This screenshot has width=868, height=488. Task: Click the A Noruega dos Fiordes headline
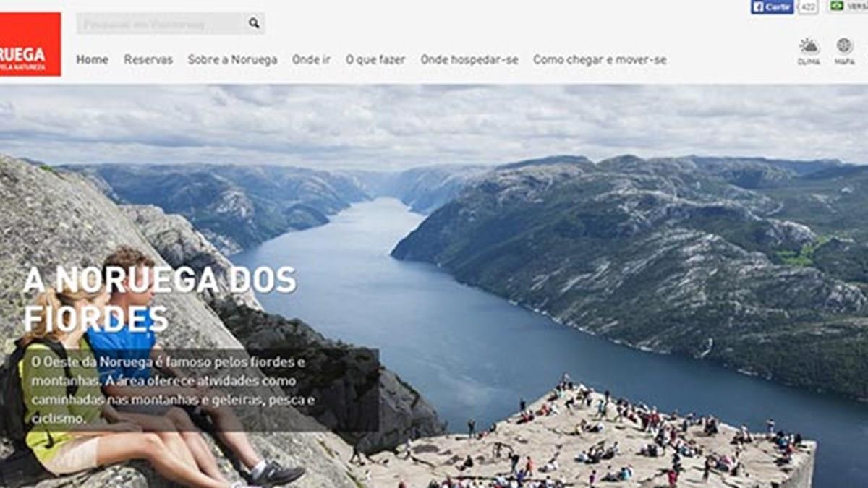pyautogui.click(x=160, y=299)
